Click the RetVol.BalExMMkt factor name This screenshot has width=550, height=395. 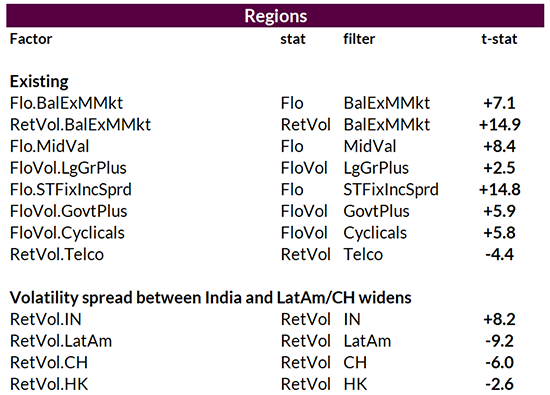point(80,125)
